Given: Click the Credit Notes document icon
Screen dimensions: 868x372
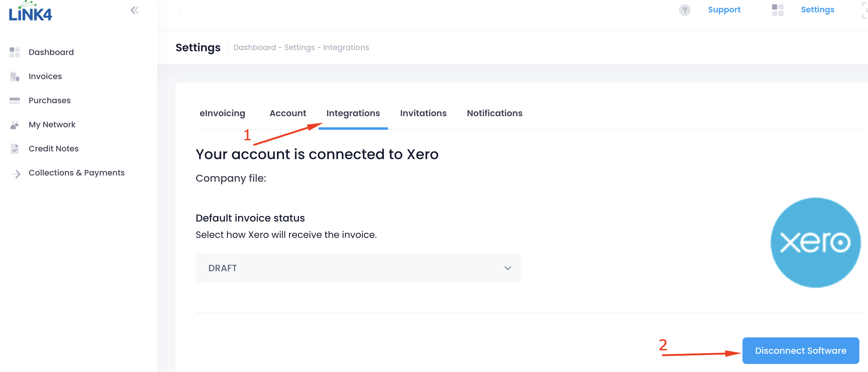Looking at the screenshot, I should 15,149.
